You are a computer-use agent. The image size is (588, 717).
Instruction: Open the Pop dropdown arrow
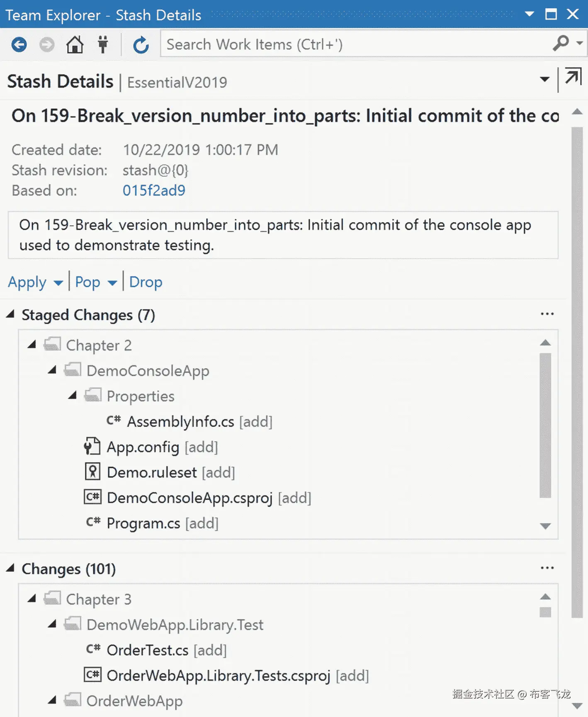(112, 283)
